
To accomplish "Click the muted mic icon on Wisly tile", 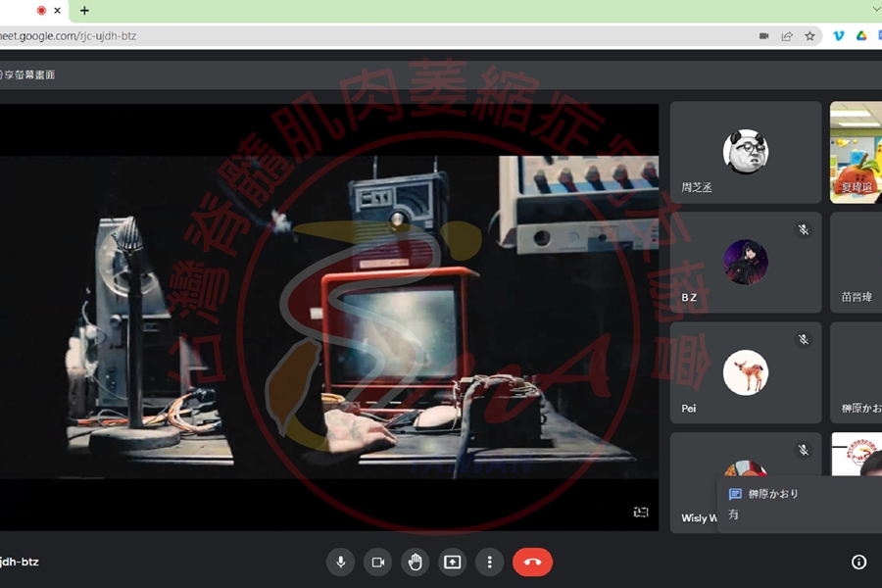I will [x=804, y=450].
